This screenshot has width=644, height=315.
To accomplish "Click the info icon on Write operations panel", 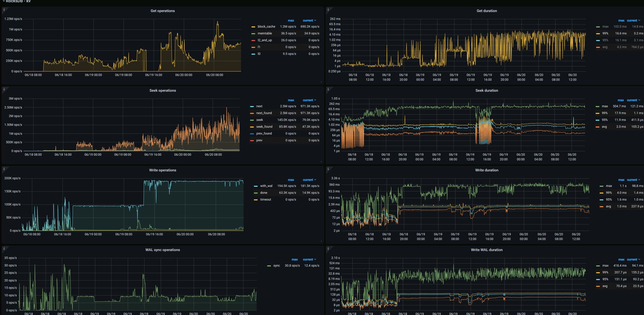I will 4,169.
